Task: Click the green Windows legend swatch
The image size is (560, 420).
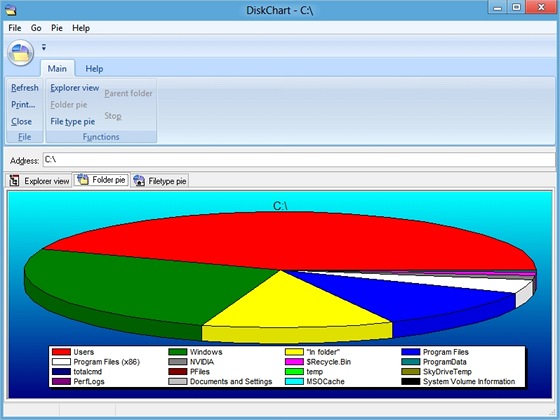Action: click(178, 352)
